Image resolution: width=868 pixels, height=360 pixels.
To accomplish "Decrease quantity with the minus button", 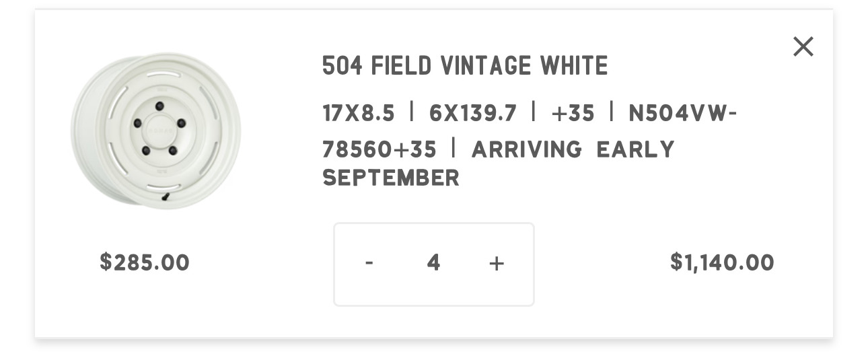I will 369,263.
